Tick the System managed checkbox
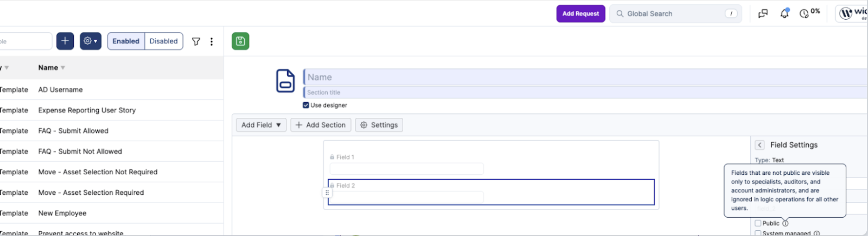The image size is (868, 236). click(758, 233)
